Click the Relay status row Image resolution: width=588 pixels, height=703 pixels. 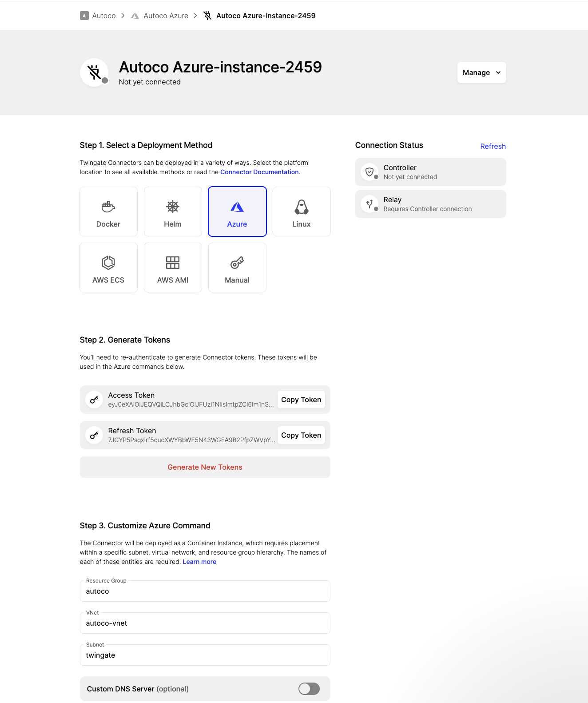[x=431, y=204]
